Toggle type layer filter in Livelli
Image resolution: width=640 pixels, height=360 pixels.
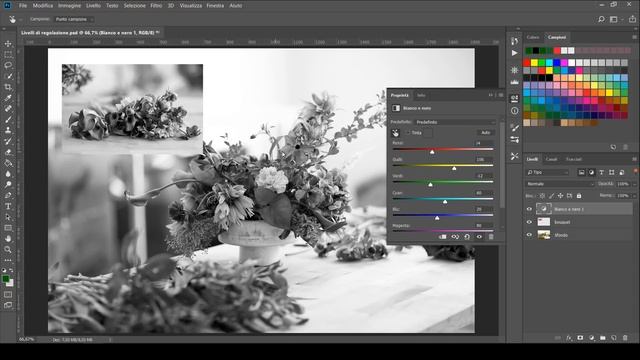pos(601,173)
